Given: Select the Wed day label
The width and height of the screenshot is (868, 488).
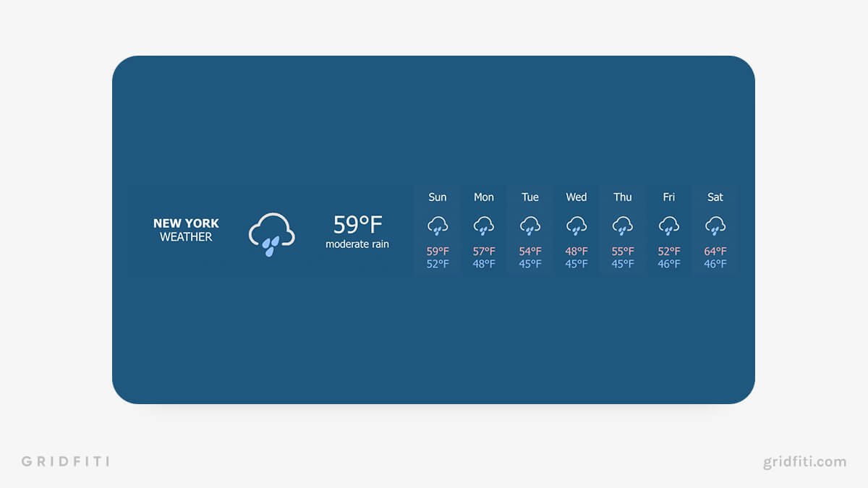Looking at the screenshot, I should point(576,197).
